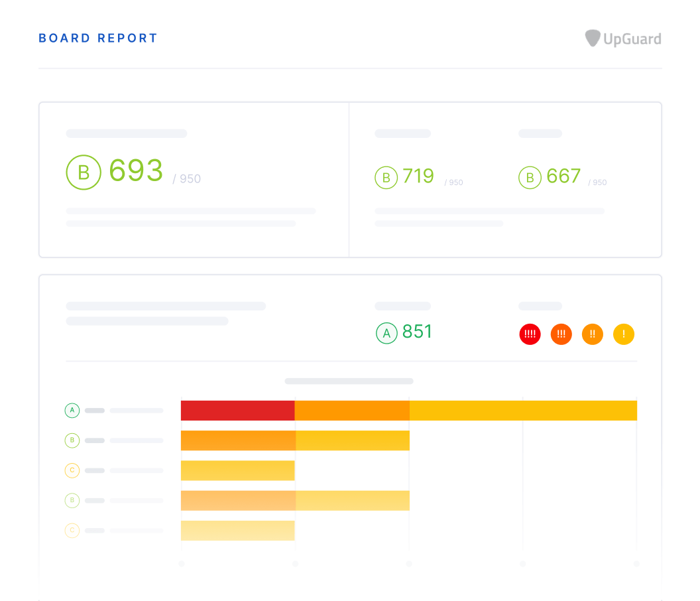Open the BOARD REPORT header link

tap(98, 38)
